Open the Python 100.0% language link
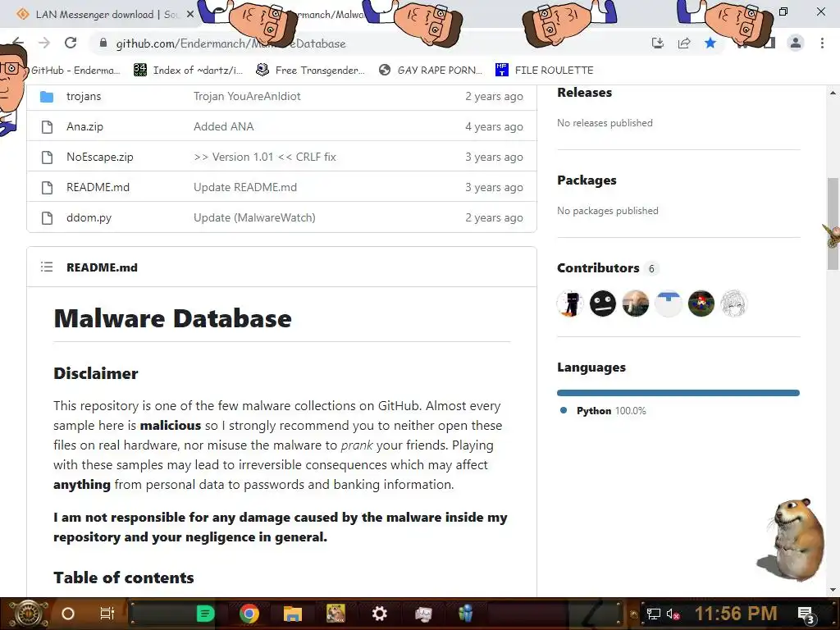Viewport: 840px width, 630px height. point(604,411)
